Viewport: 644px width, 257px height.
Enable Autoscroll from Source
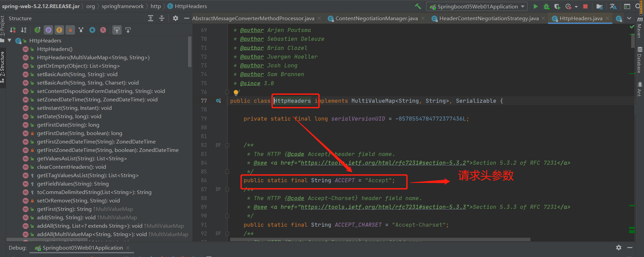128,30
